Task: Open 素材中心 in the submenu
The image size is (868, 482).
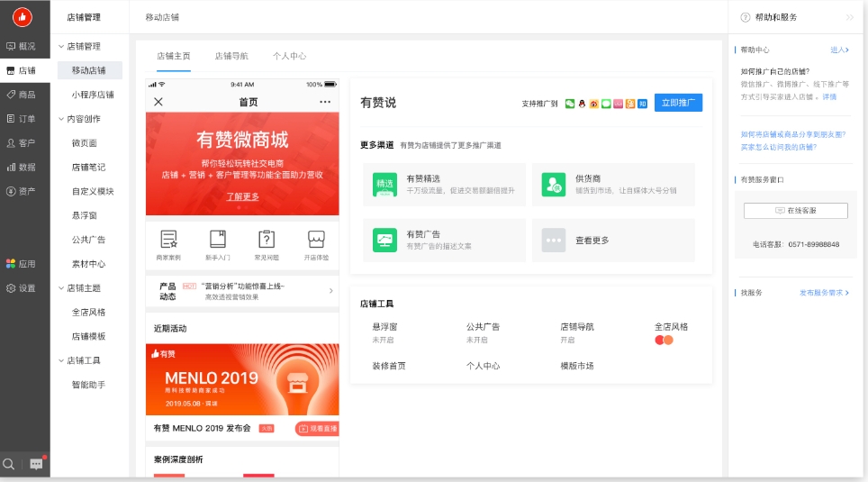Action: [x=88, y=264]
